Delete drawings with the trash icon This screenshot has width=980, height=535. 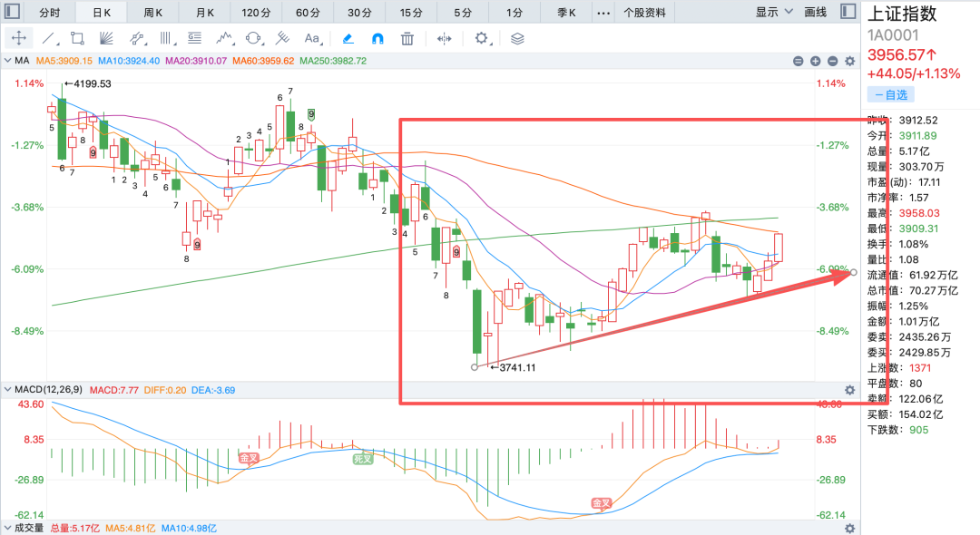[407, 39]
